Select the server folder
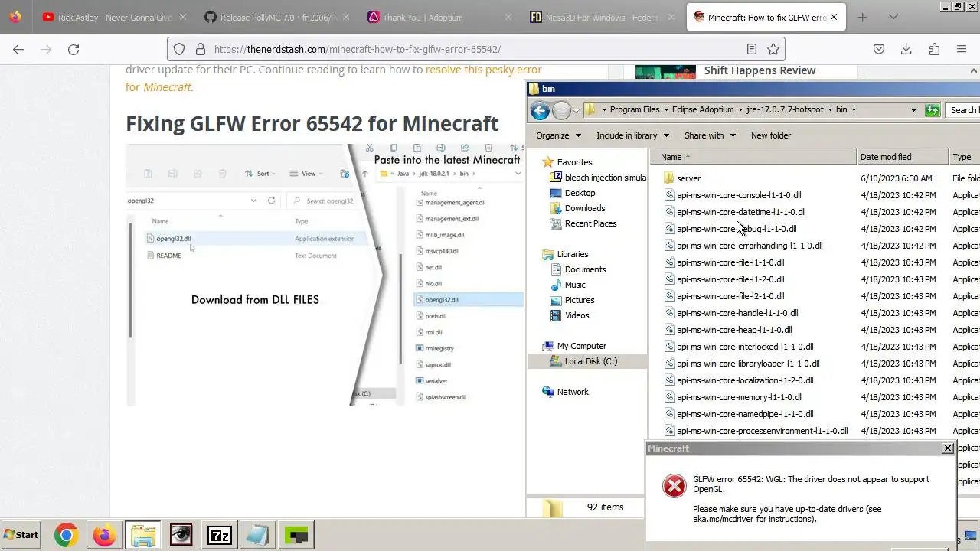The width and height of the screenshot is (980, 551). pyautogui.click(x=688, y=178)
